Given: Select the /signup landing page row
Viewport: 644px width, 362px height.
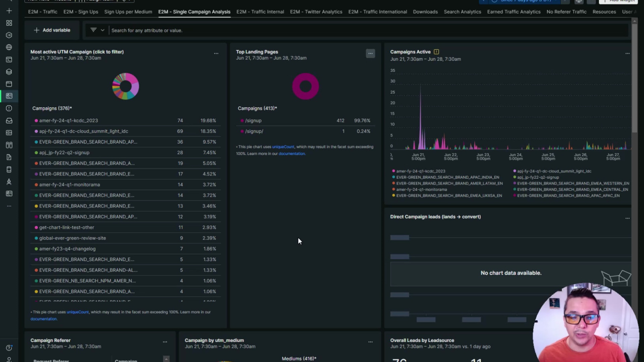Looking at the screenshot, I should click(x=305, y=121).
